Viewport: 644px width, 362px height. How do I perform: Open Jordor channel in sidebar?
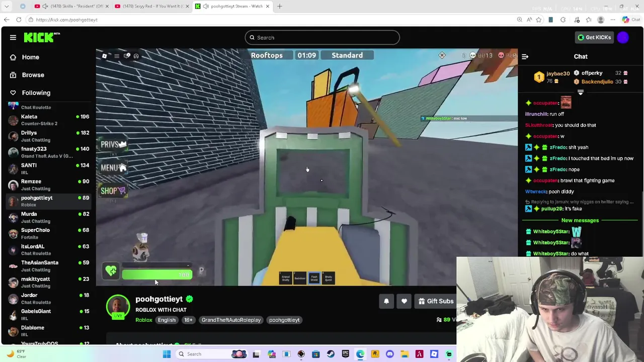pos(49,299)
